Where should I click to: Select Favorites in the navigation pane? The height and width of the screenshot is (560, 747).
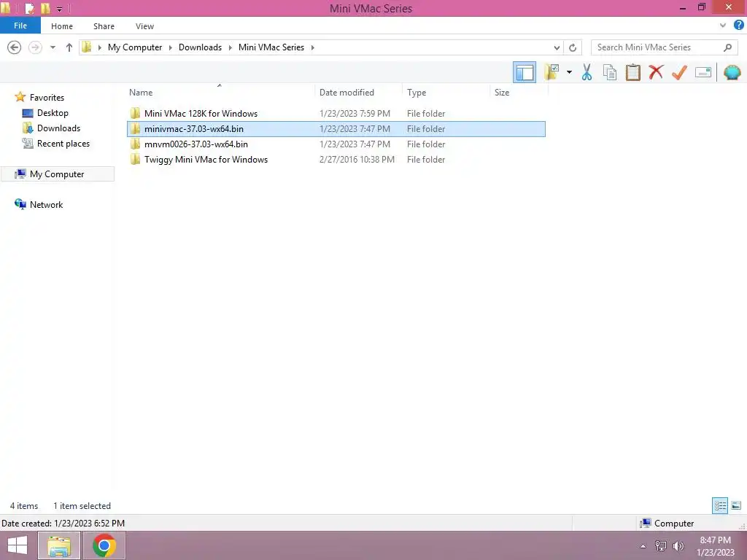point(47,97)
